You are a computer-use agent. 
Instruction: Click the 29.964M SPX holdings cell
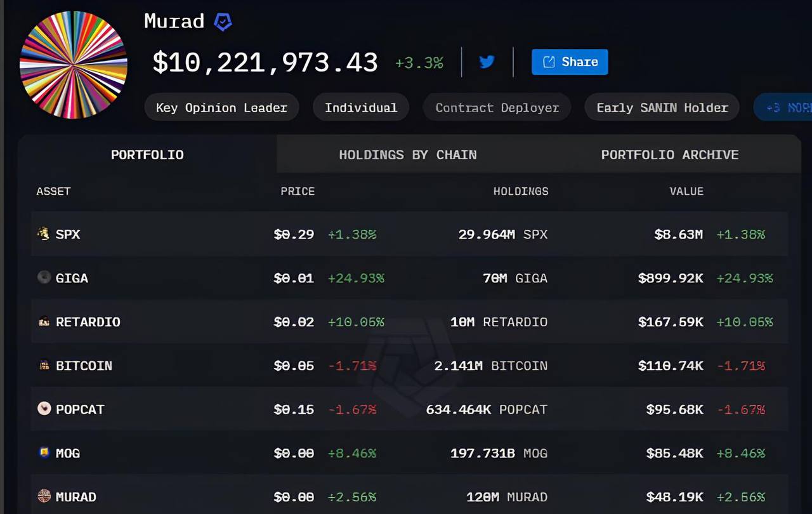[x=503, y=234]
